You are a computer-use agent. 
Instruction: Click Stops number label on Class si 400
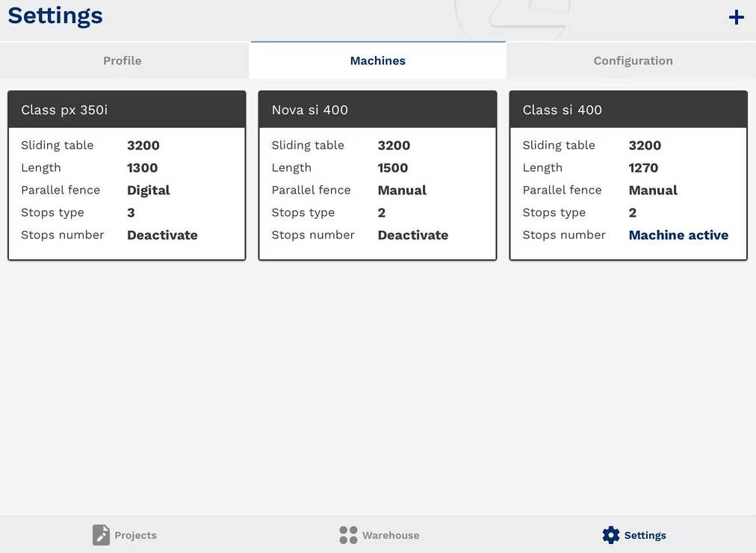point(563,235)
